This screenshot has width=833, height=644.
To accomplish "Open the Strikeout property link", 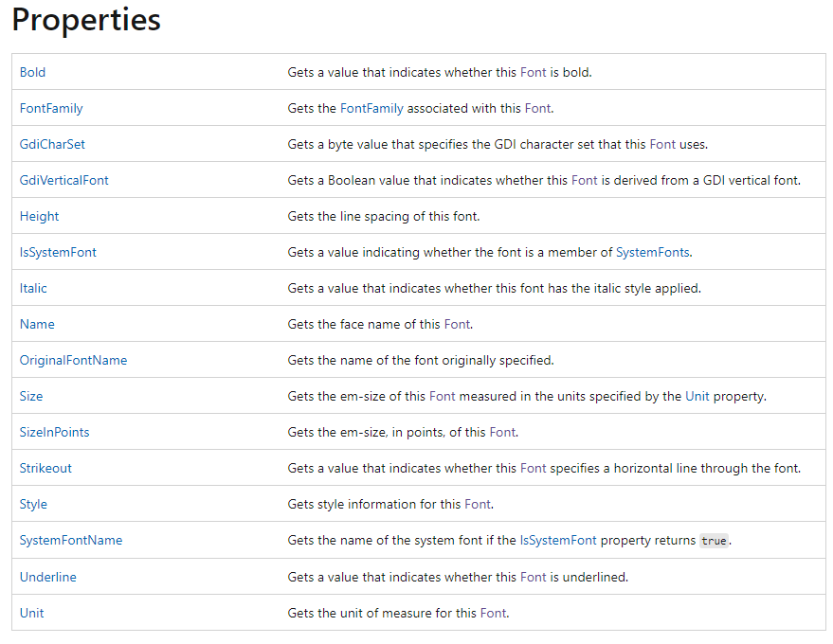I will pyautogui.click(x=45, y=468).
